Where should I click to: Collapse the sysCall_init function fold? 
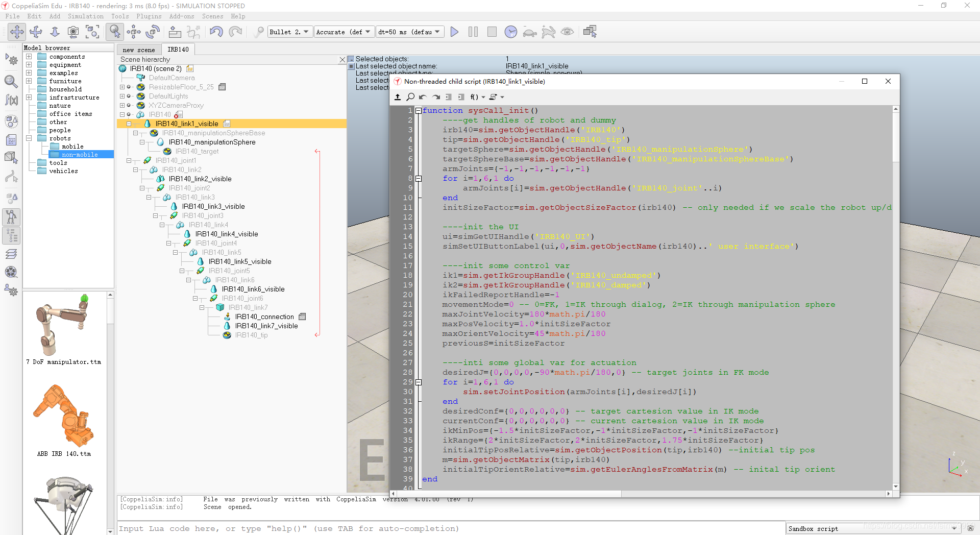click(x=419, y=110)
